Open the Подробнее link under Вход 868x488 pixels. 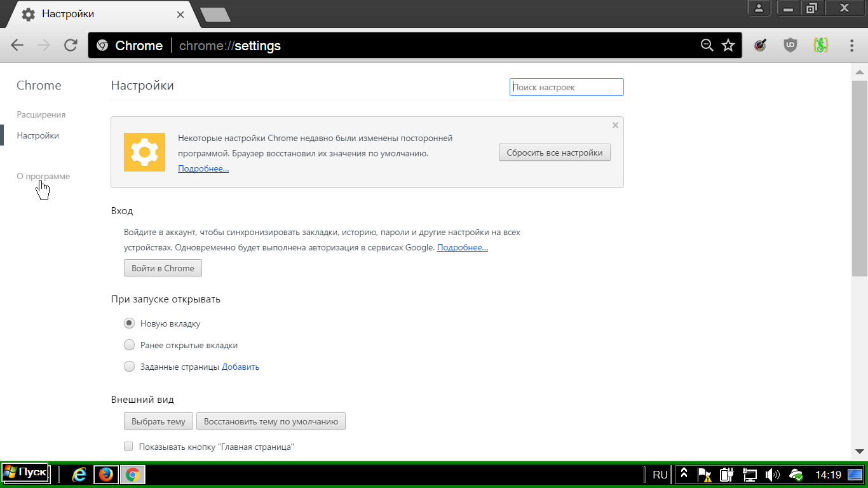click(463, 247)
